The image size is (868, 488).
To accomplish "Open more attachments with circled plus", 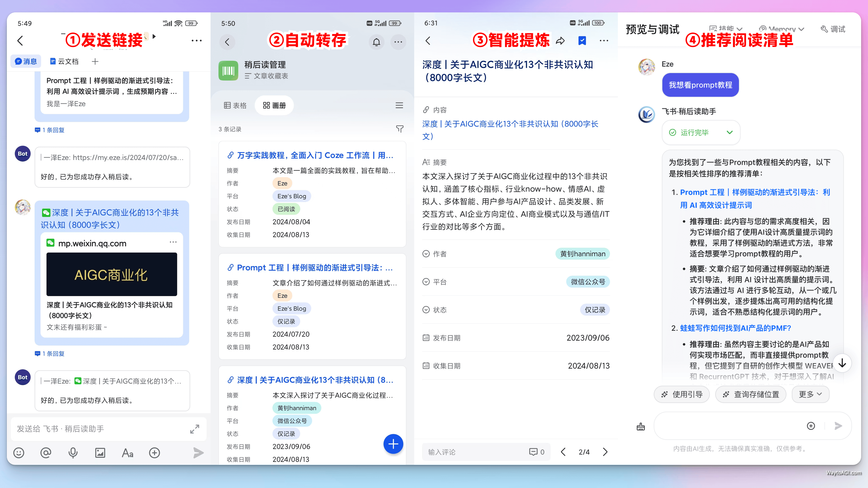I will [155, 453].
